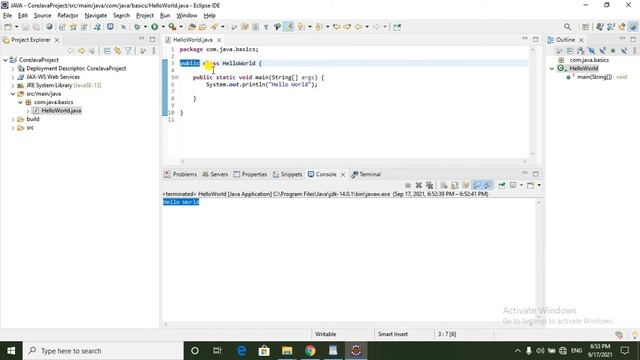Click the Search flashlight toolbar icon
The height and width of the screenshot is (360, 640).
point(214,27)
